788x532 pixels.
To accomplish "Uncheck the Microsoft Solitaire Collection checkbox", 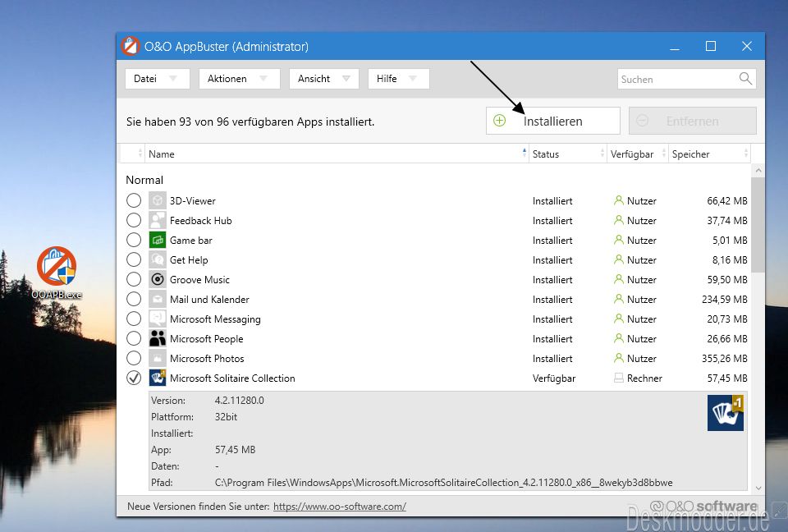I will pyautogui.click(x=134, y=378).
